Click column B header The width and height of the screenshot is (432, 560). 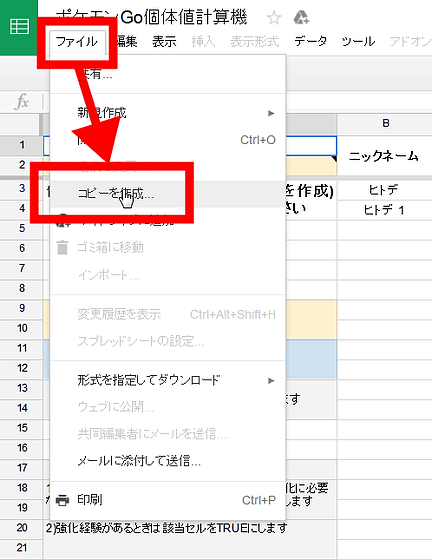point(385,124)
